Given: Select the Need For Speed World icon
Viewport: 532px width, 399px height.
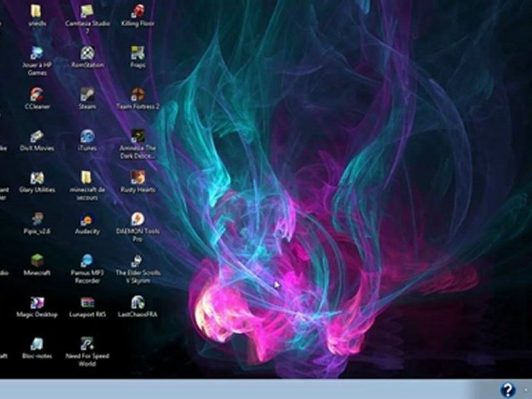Looking at the screenshot, I should (x=87, y=344).
